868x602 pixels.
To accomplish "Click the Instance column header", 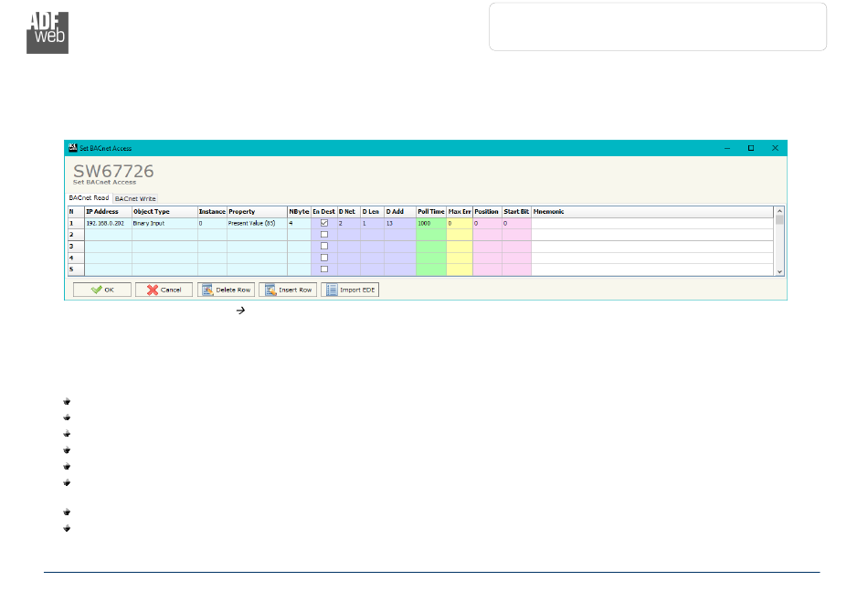I will (212, 212).
